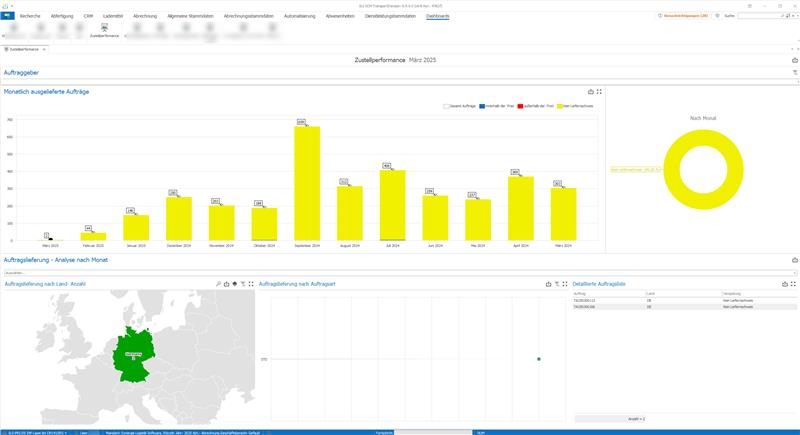
Task: Click the Benachrichtigungen button
Action: point(685,17)
